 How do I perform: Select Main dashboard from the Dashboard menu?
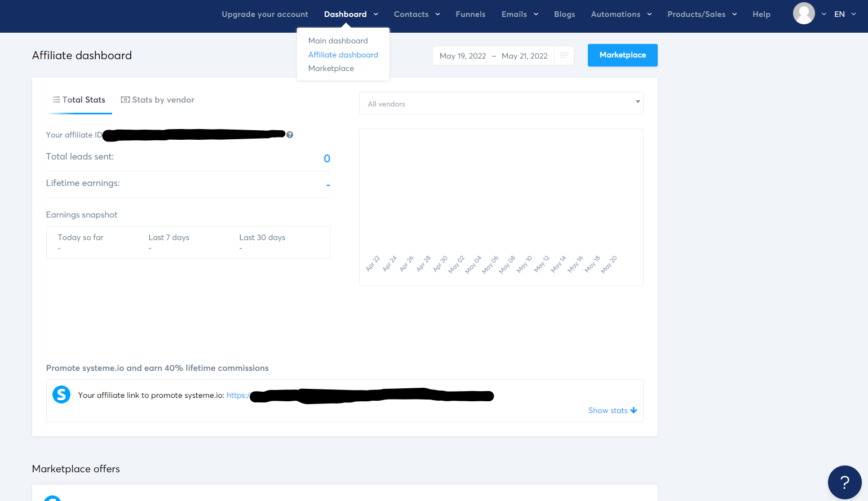coord(337,40)
